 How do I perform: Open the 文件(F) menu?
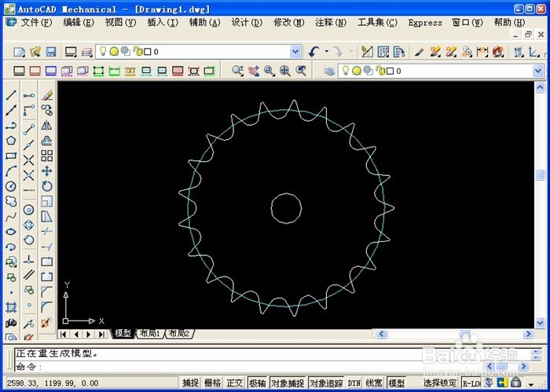tap(36, 23)
